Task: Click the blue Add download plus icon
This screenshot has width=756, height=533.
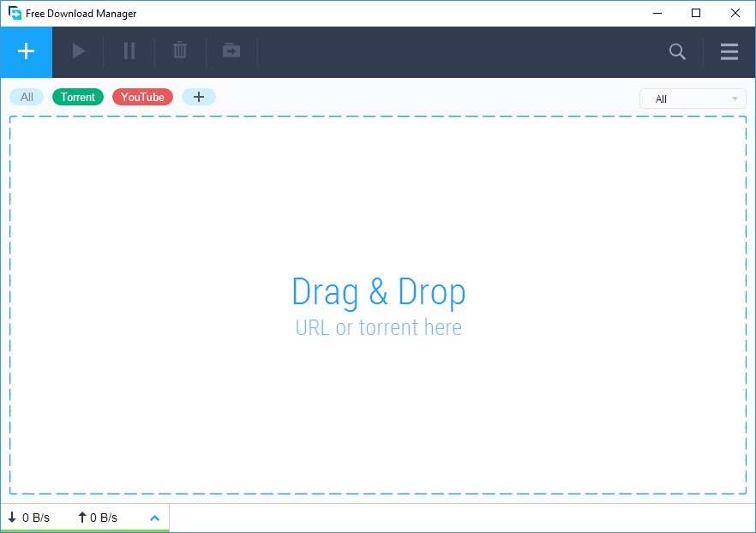Action: tap(26, 51)
